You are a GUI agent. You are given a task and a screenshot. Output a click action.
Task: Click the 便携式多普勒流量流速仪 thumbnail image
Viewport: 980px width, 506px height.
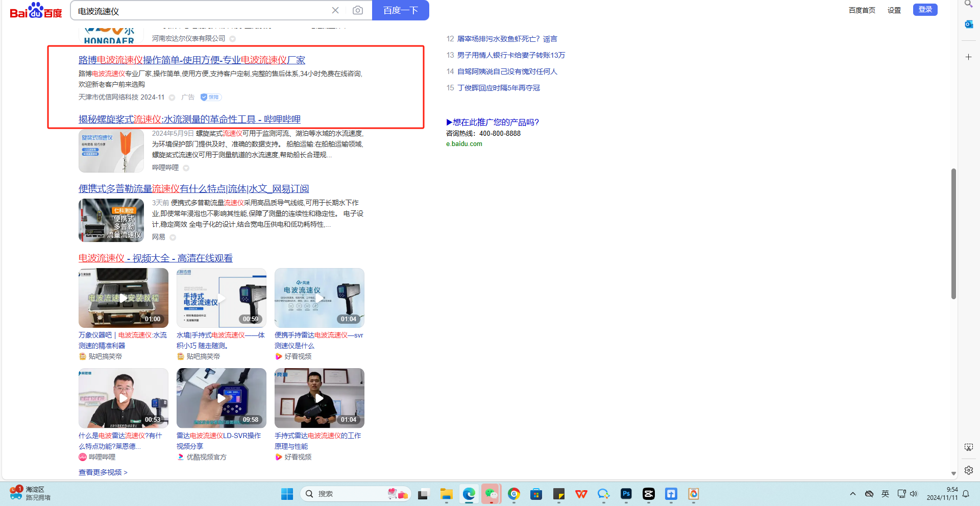pos(111,220)
